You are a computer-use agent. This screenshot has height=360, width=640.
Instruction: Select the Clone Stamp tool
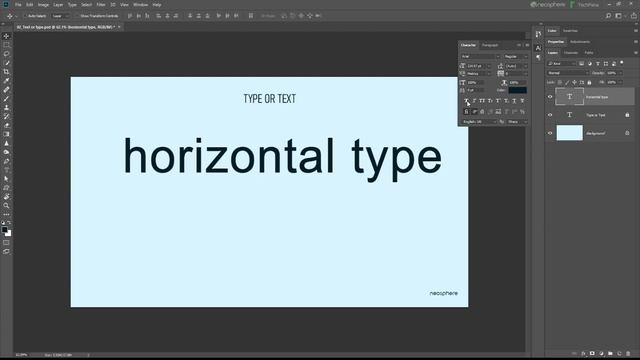pos(6,108)
